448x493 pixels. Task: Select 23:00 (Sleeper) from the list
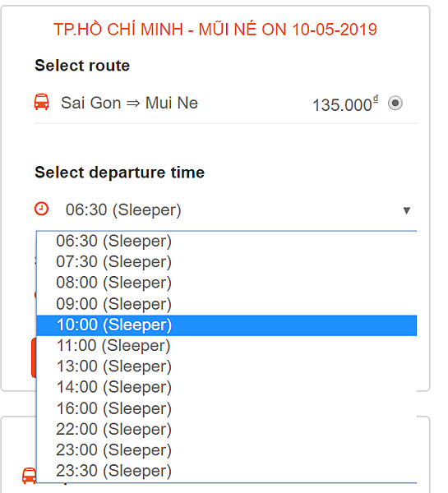click(x=227, y=450)
